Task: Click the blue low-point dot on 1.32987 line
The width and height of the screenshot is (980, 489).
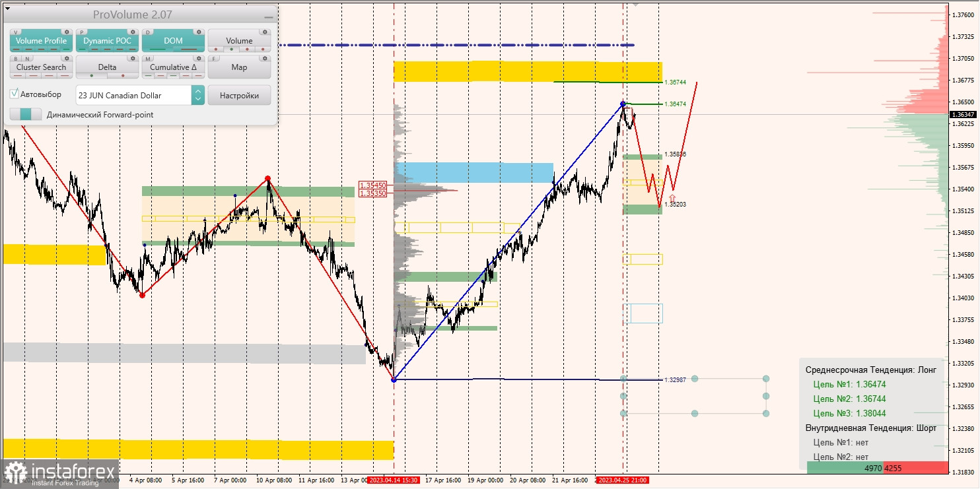Action: [x=394, y=379]
